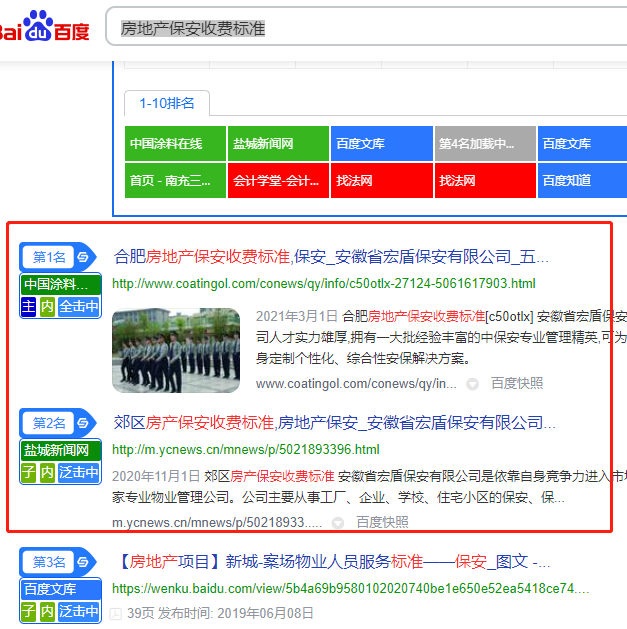This screenshot has height=629, width=627.
Task: Click the security guards thumbnail image
Action: (x=176, y=350)
